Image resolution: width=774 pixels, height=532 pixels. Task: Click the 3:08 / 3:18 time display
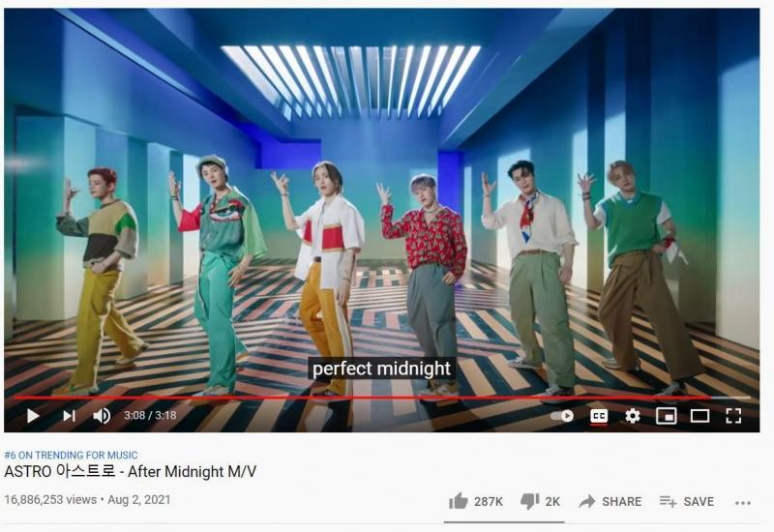pyautogui.click(x=150, y=416)
